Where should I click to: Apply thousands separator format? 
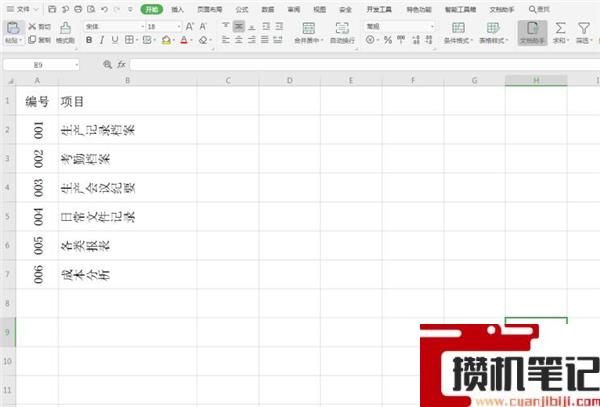point(401,39)
